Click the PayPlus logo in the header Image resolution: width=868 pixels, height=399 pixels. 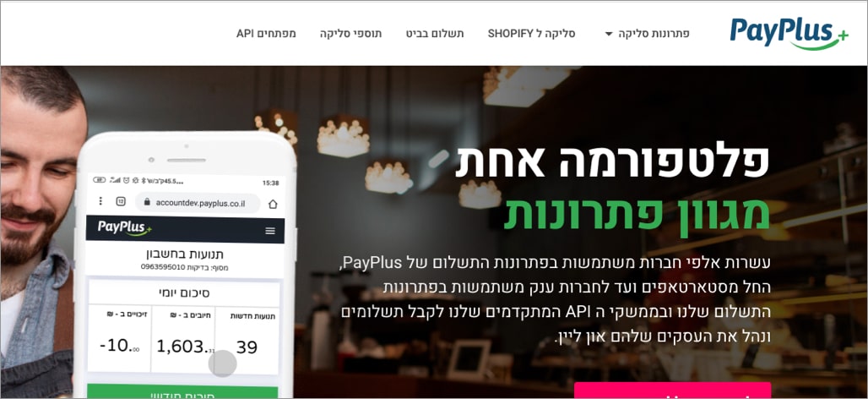pos(789,33)
